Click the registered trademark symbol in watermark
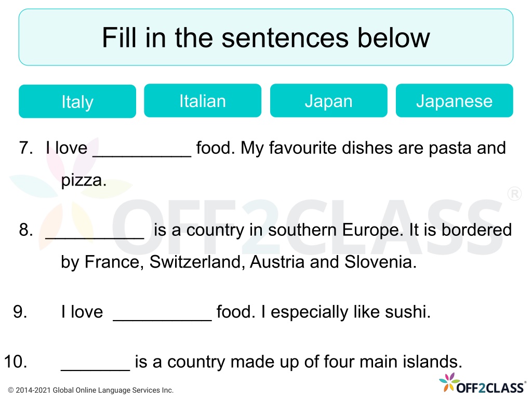 (514, 194)
